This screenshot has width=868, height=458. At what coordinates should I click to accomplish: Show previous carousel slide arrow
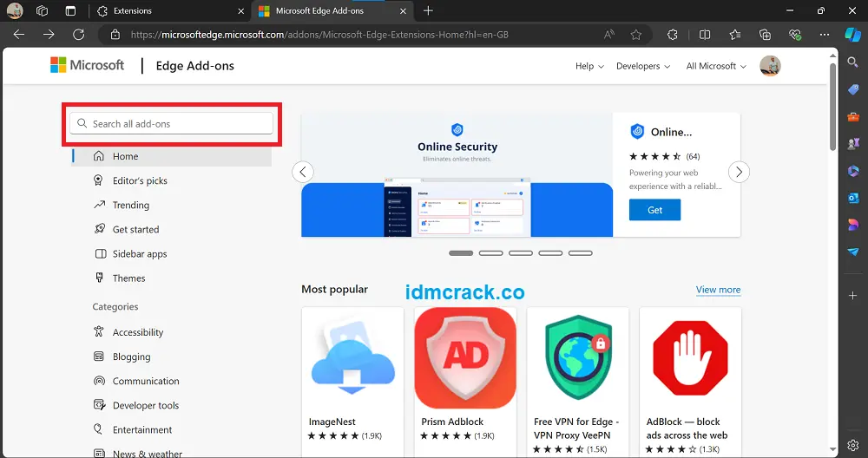tap(303, 172)
